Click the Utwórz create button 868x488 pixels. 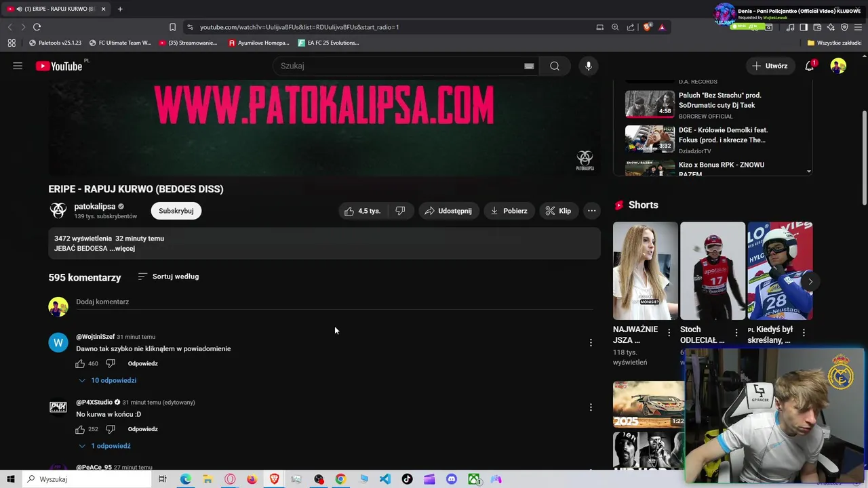(770, 66)
